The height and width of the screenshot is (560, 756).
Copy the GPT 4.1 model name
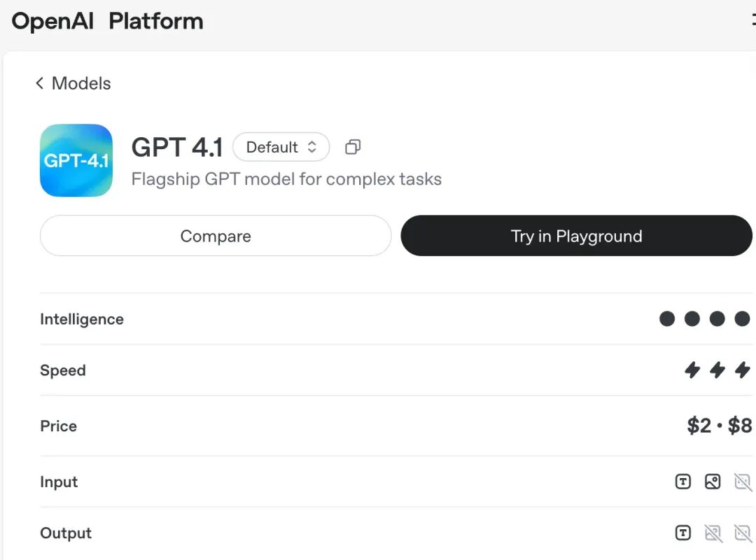click(353, 147)
